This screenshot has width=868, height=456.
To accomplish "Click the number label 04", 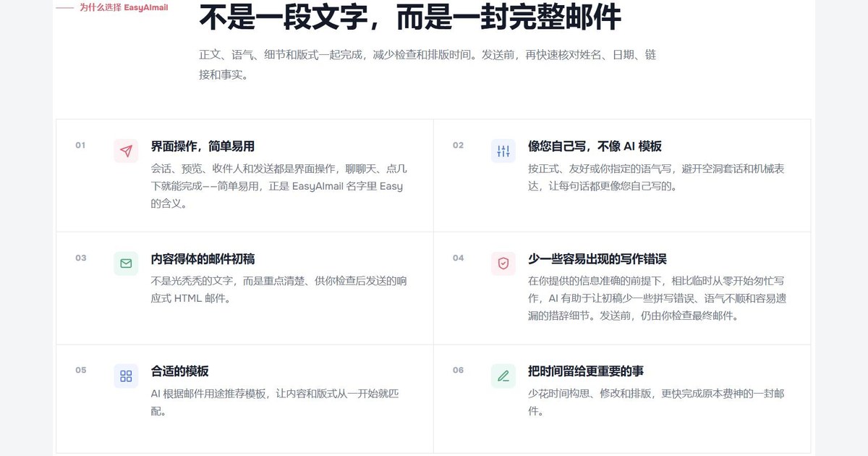I will click(x=458, y=258).
